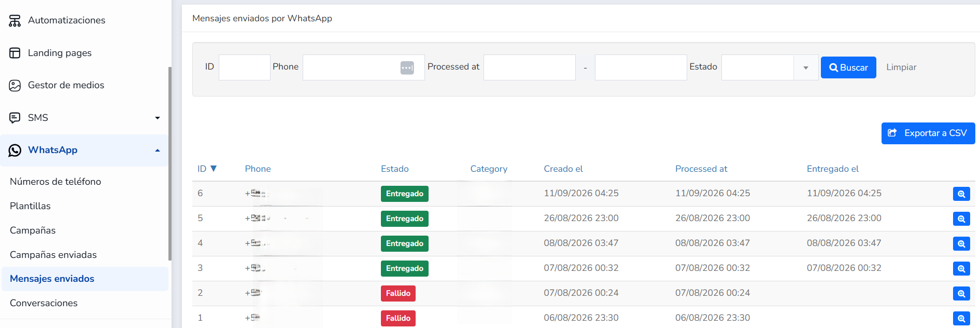
Task: Sort by Processed at column header
Action: (x=701, y=169)
